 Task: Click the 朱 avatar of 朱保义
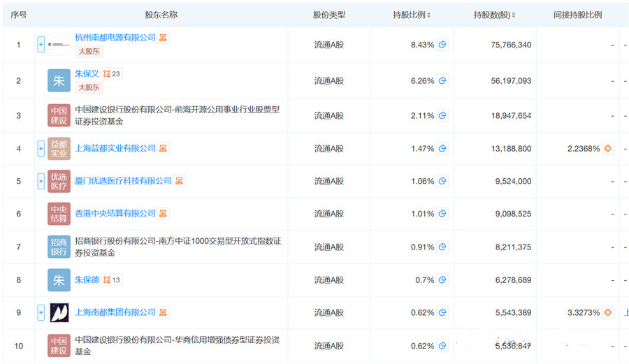click(x=59, y=80)
